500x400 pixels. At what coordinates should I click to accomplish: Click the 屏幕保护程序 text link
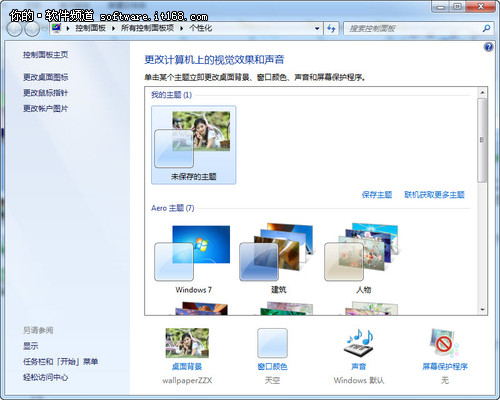coord(445,367)
